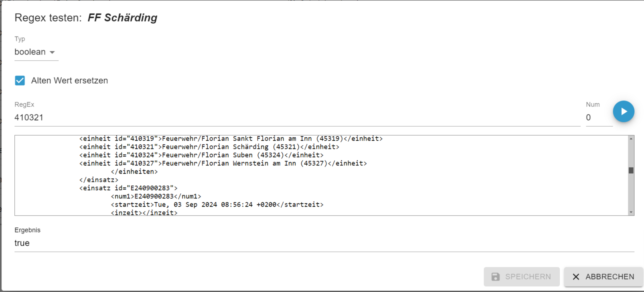This screenshot has height=292, width=644.
Task: Click the Suben einheit line in XML
Action: [201, 155]
